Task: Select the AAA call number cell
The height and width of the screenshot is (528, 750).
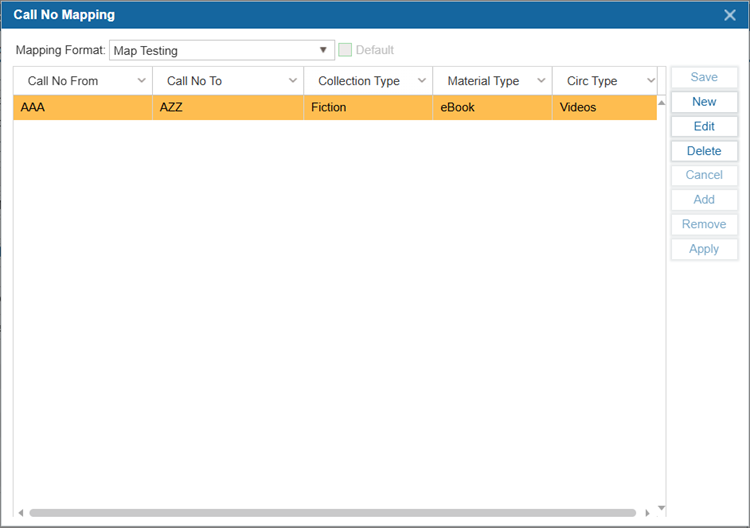Action: [x=82, y=107]
